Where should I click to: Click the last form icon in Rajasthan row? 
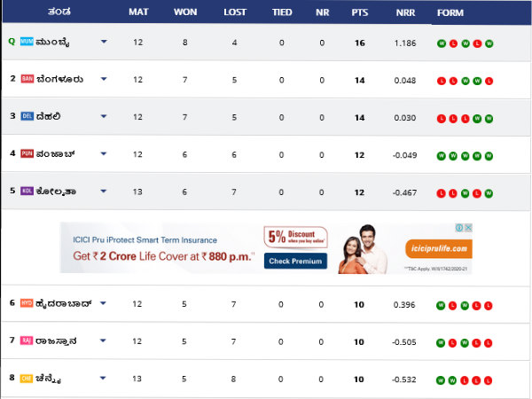point(488,342)
